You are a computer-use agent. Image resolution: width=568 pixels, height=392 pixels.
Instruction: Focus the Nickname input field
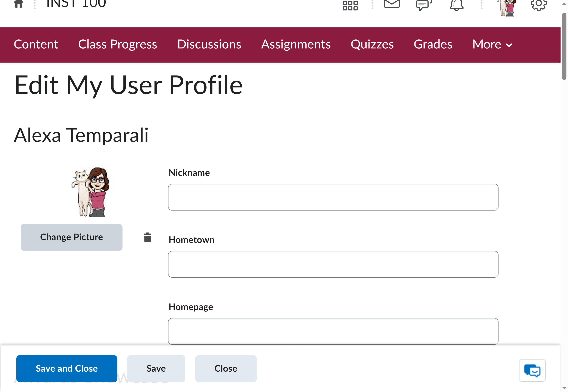pos(333,197)
